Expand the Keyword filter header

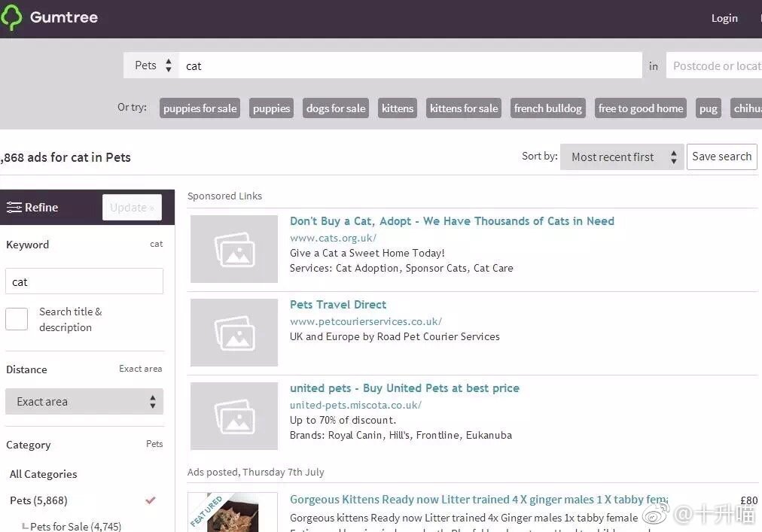coord(84,245)
